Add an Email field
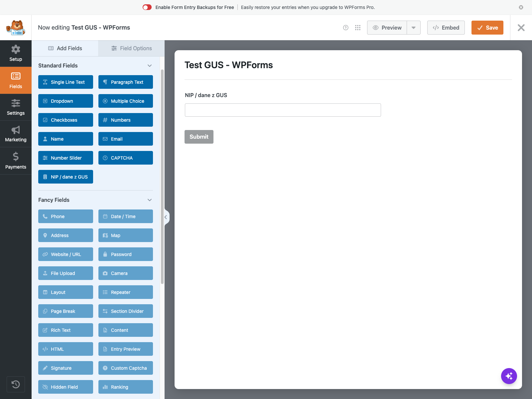532x399 pixels. pos(126,139)
